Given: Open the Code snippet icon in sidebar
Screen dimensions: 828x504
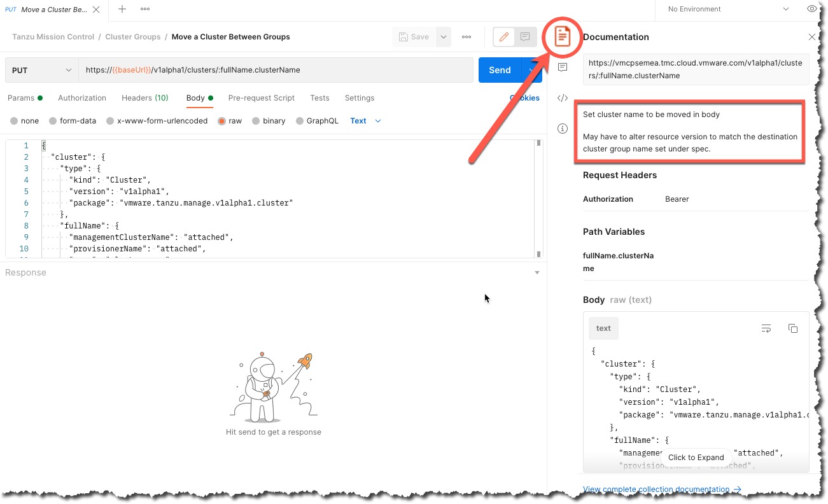Looking at the screenshot, I should (562, 98).
